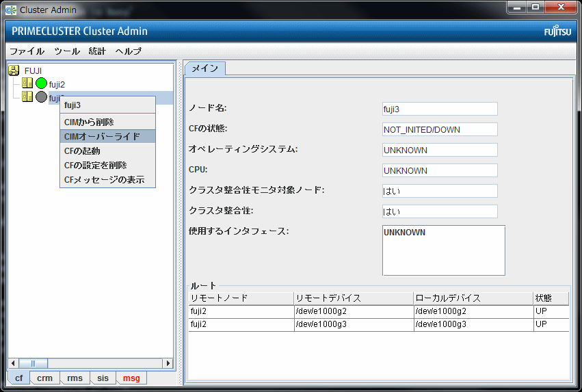Click the ローカルデバイス column header
Screen dimensions: 582x392
(473, 298)
